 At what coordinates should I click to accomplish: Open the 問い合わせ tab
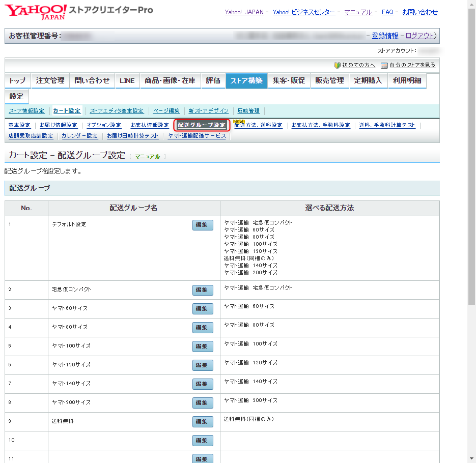tap(92, 81)
